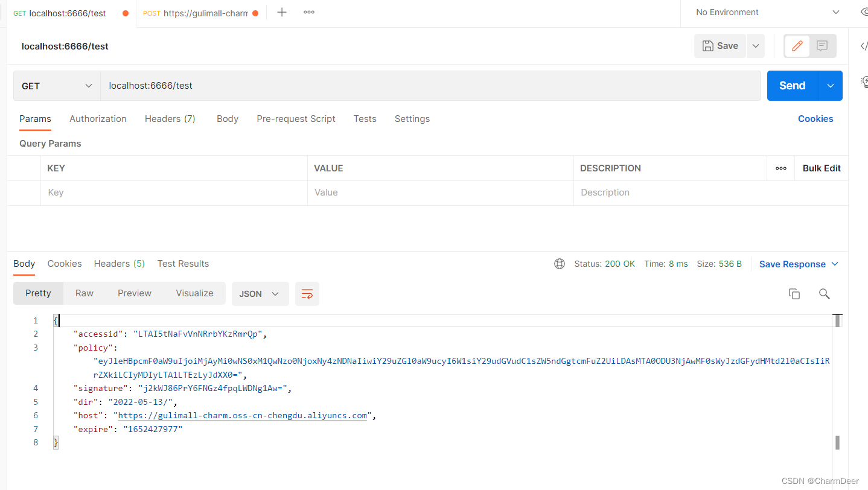The image size is (868, 490).
Task: Open the response Cookies tab
Action: tap(65, 264)
